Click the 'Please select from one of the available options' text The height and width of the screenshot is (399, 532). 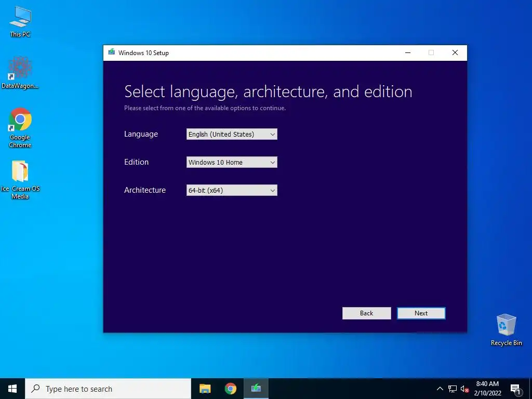[x=205, y=108]
